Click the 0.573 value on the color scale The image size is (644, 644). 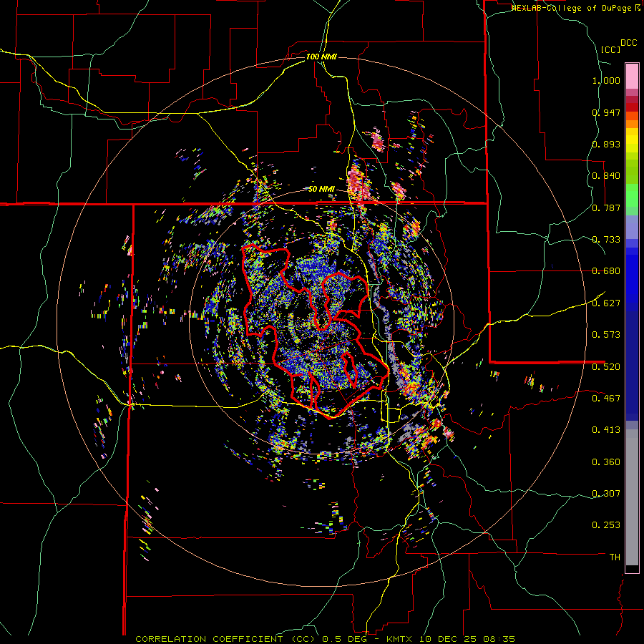coord(606,335)
